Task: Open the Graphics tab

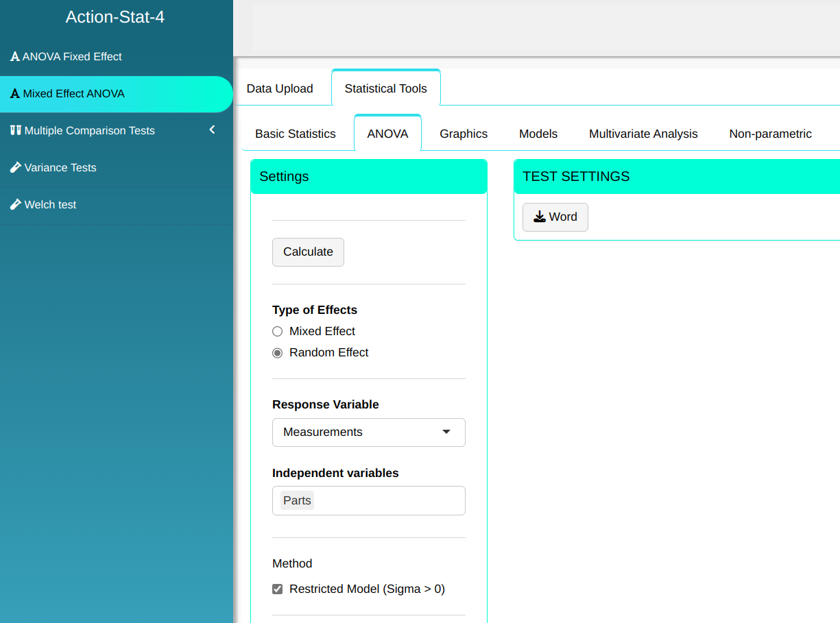Action: click(464, 134)
